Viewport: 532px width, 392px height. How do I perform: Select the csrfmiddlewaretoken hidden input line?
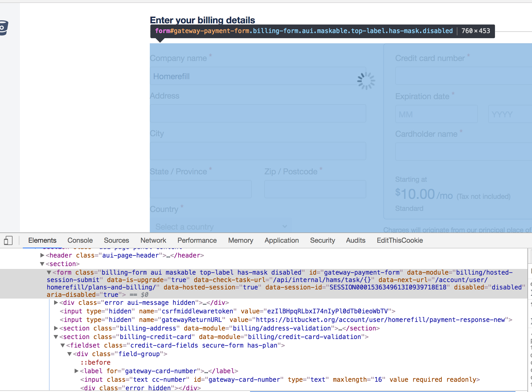click(x=228, y=311)
